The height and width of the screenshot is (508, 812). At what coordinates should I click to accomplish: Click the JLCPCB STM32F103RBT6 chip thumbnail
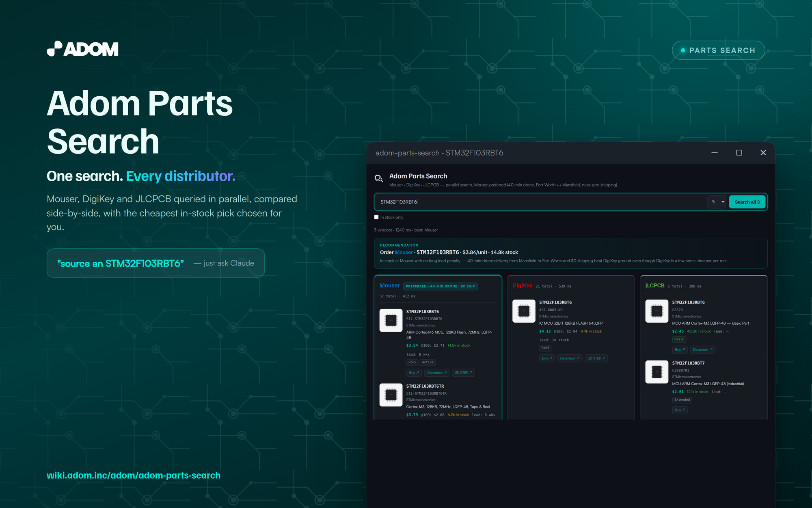(x=657, y=311)
